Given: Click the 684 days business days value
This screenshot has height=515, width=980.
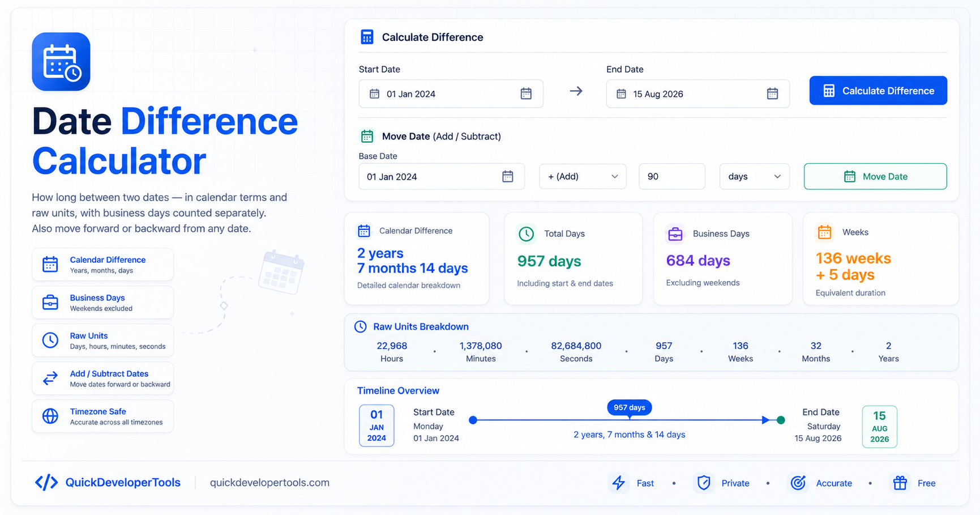Looking at the screenshot, I should (698, 261).
